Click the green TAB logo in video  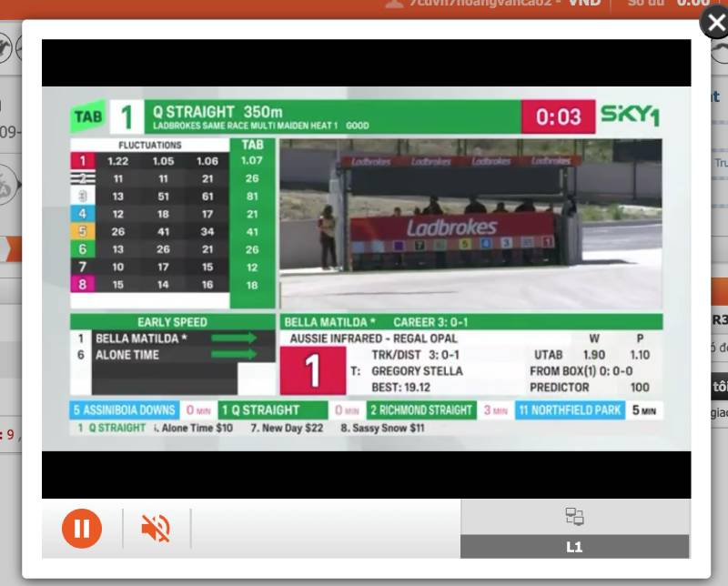88,117
